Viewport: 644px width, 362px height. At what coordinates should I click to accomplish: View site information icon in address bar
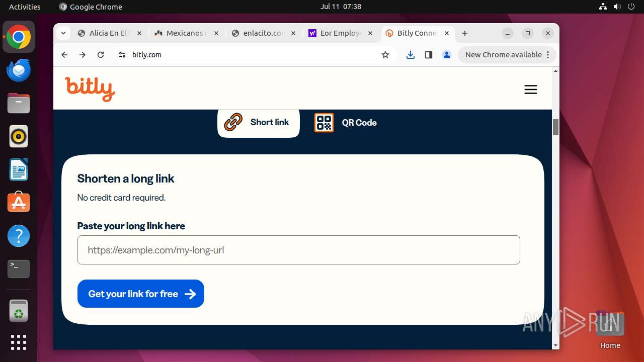click(x=122, y=55)
